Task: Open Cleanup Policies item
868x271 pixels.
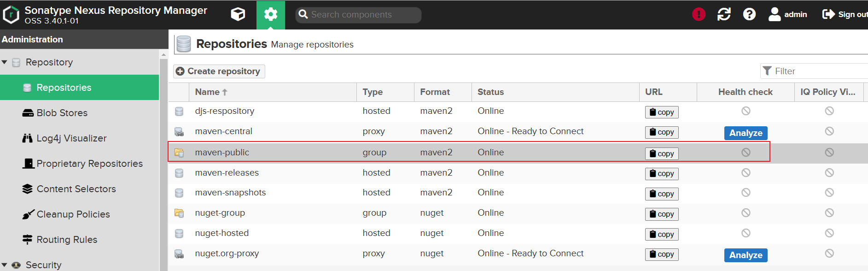Action: click(x=79, y=214)
